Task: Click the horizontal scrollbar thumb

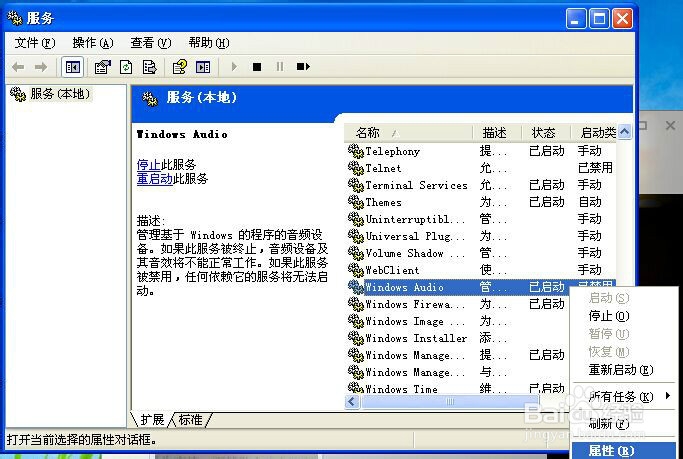Action: pyautogui.click(x=450, y=401)
